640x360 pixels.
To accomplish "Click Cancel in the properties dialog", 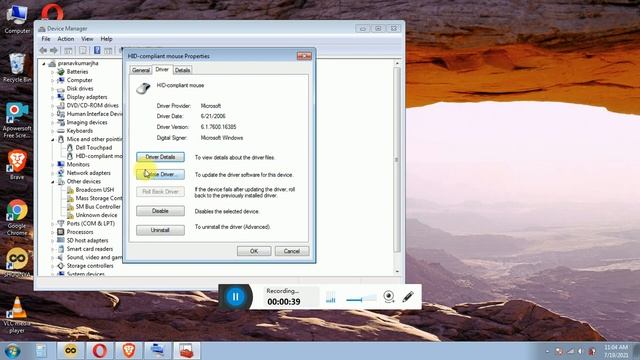I will (292, 251).
